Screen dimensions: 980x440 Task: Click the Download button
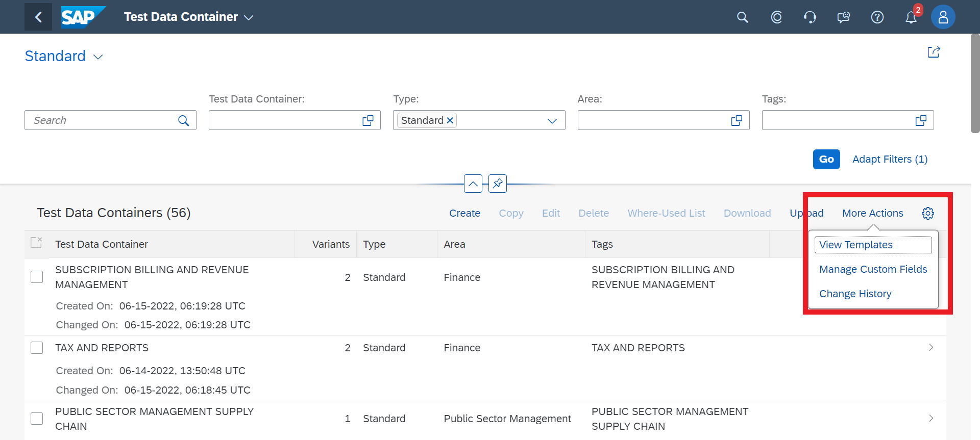click(x=747, y=213)
